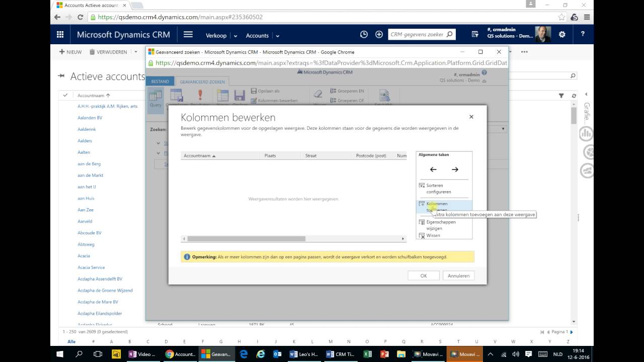Viewport: 644px width, 362px height.
Task: Toggle select-all checkmark in accounts grid
Action: pyautogui.click(x=65, y=95)
